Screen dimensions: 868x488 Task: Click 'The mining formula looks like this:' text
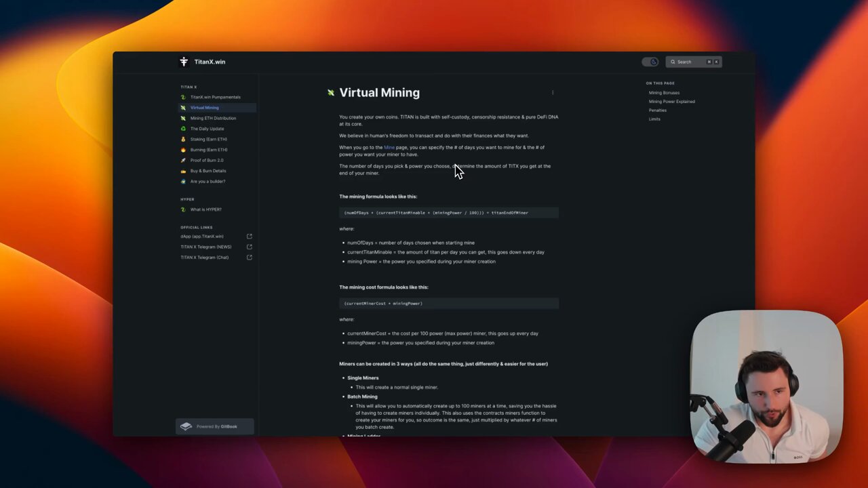pos(378,197)
